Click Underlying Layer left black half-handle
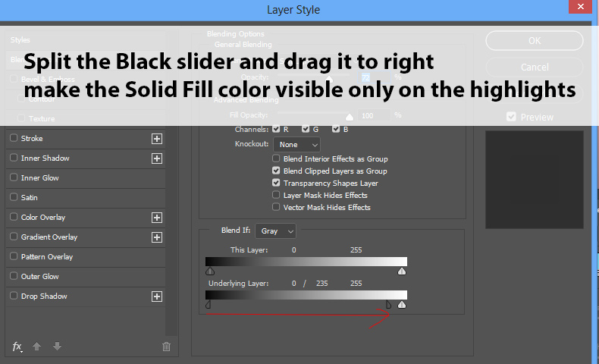 coord(209,304)
